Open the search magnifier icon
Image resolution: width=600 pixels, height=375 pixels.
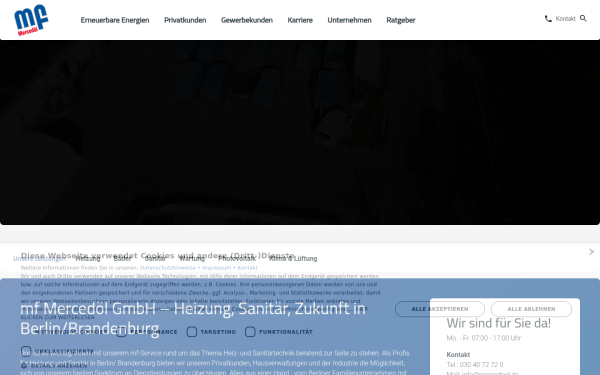point(583,18)
